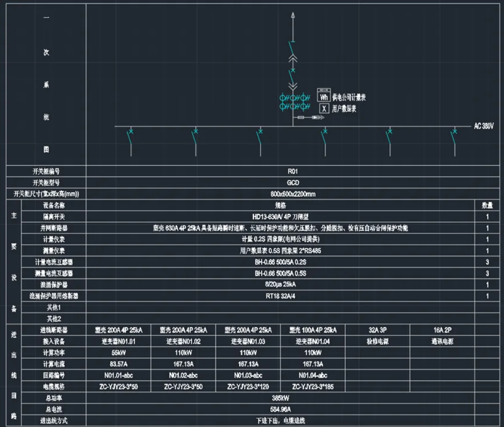Click the AC 380V busbar label

point(484,126)
